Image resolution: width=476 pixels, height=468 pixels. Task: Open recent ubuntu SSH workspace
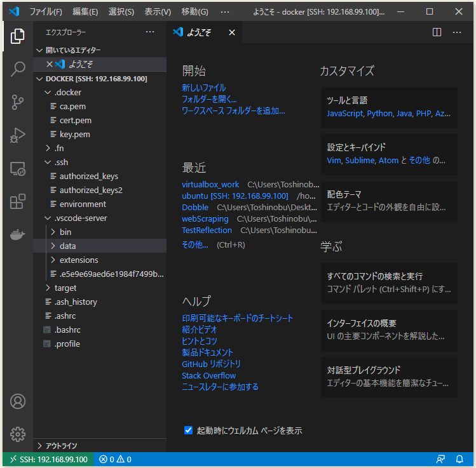(235, 196)
